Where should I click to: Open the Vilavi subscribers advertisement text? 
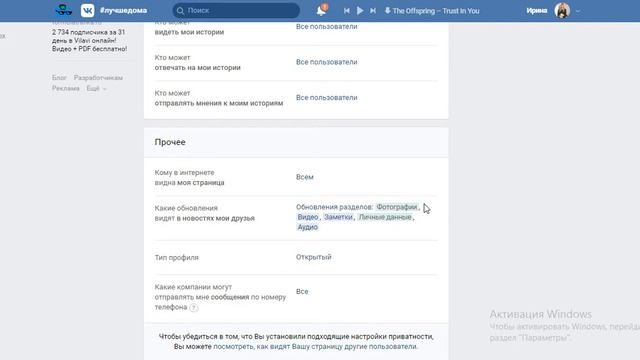pyautogui.click(x=89, y=40)
